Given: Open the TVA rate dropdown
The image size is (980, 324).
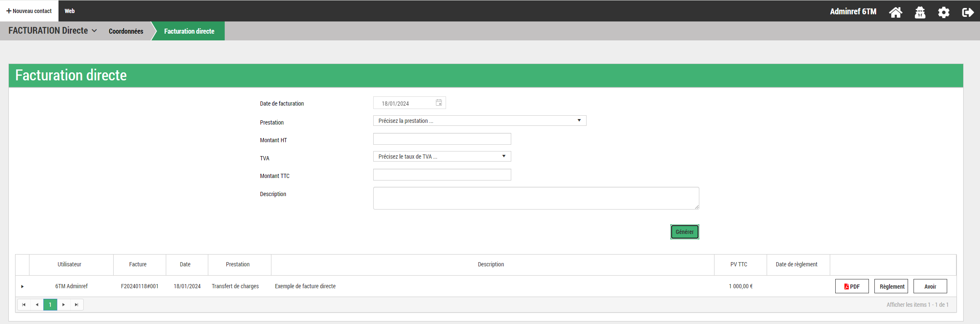Looking at the screenshot, I should [442, 157].
